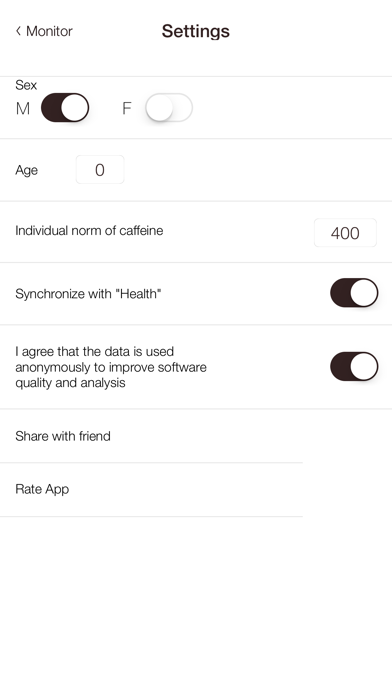
Task: Click the white knob of the Health switch
Action: coord(364,293)
